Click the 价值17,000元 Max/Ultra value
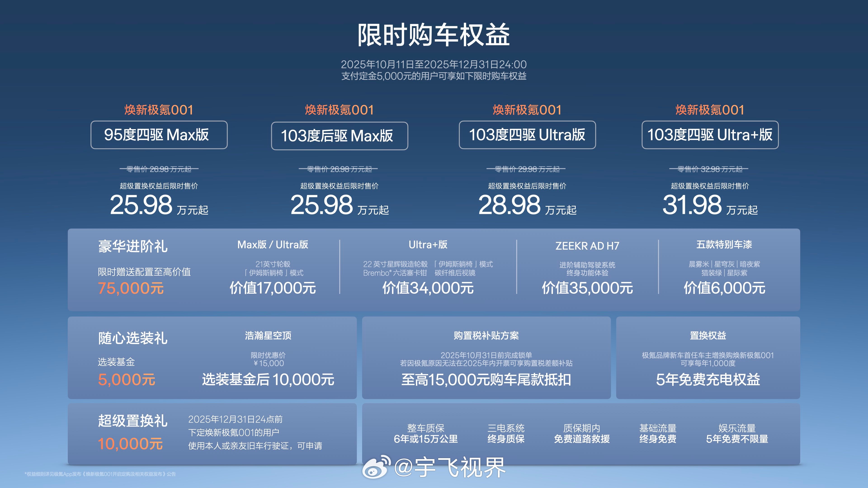The height and width of the screenshot is (488, 868). pyautogui.click(x=273, y=288)
